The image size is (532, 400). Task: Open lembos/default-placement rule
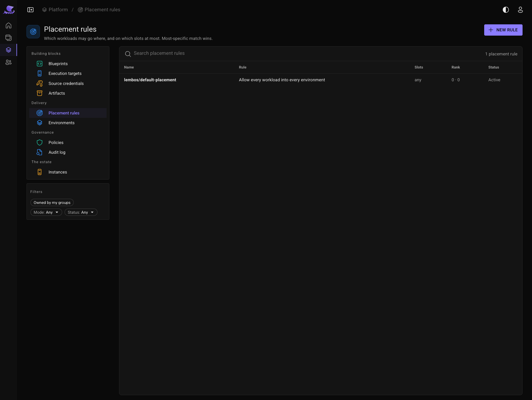point(150,80)
